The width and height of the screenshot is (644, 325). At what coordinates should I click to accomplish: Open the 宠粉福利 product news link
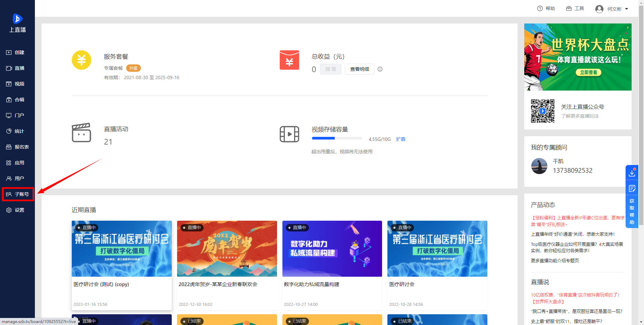(x=578, y=221)
